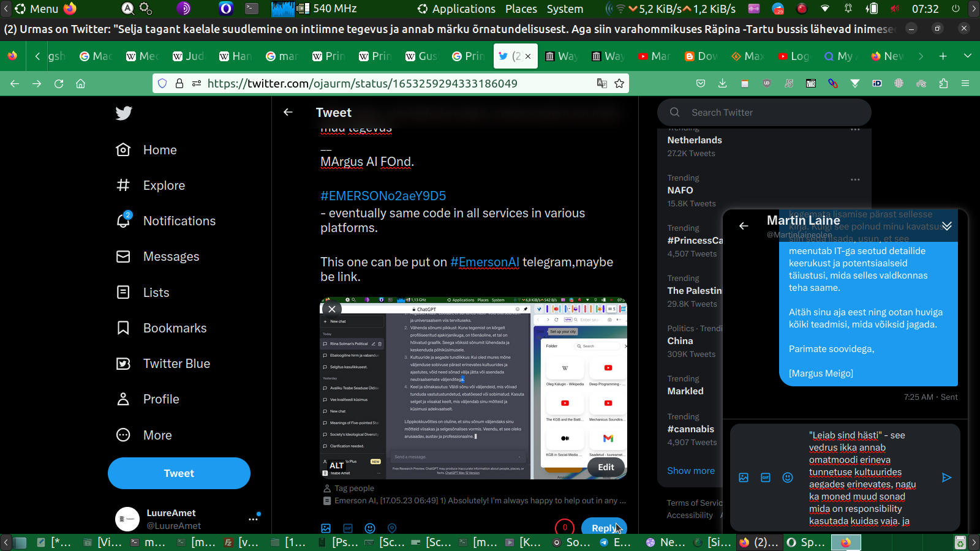
Task: Switch to the 'Log' YouTube tab
Action: (793, 56)
